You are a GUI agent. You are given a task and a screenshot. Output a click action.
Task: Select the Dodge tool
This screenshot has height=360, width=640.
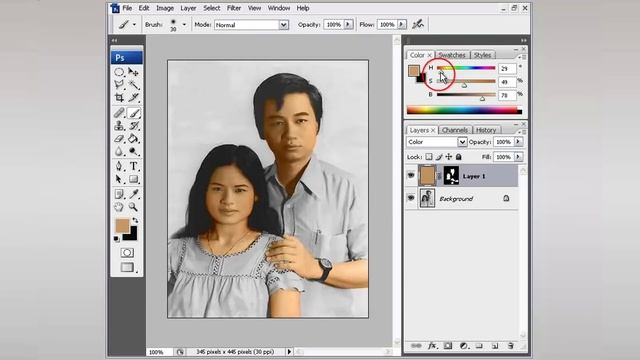click(x=133, y=152)
